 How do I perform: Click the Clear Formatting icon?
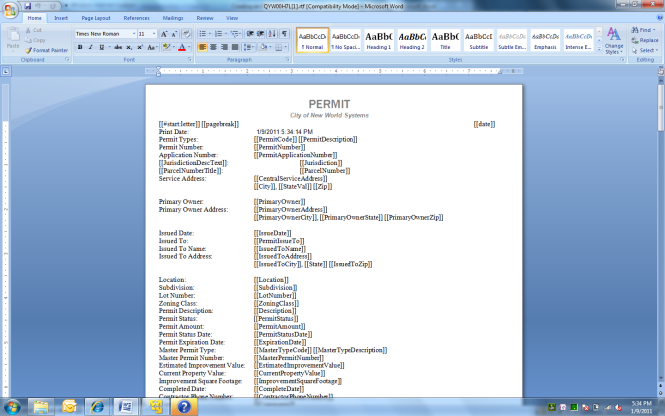(x=187, y=33)
